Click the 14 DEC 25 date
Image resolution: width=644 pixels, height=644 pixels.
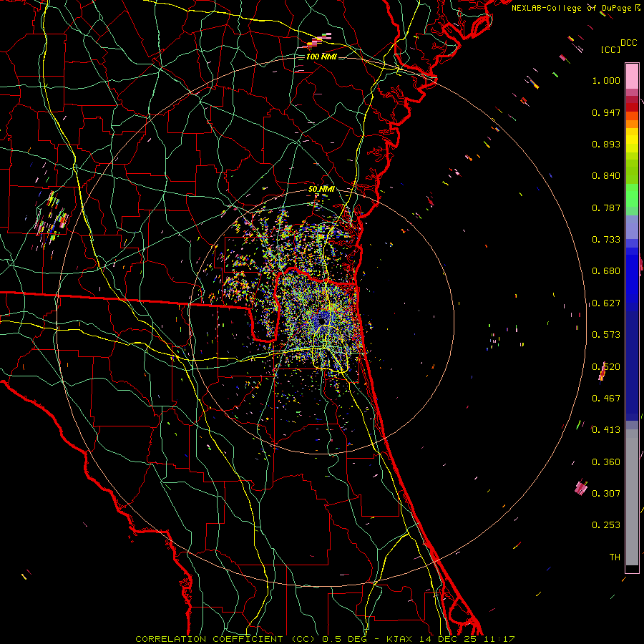click(448, 639)
